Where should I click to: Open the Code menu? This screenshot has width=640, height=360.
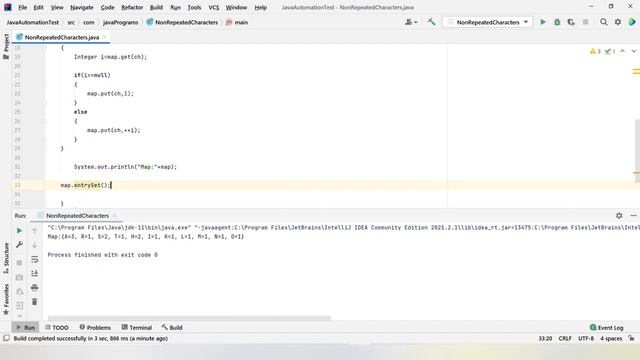click(107, 7)
